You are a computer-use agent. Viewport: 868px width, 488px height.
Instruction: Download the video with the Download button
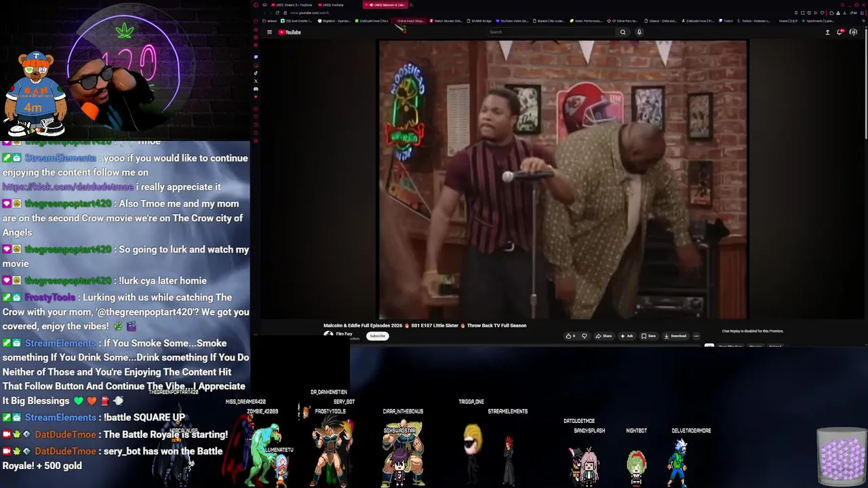point(675,335)
